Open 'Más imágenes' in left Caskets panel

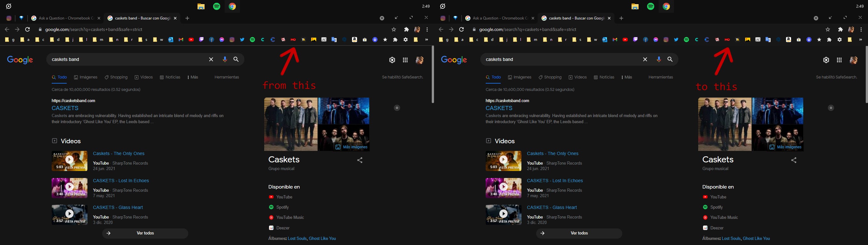click(351, 147)
